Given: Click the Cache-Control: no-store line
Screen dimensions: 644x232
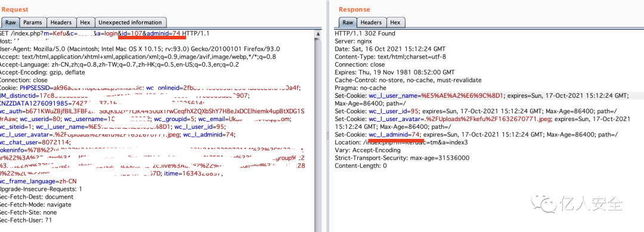Looking at the screenshot, I should 408,81.
